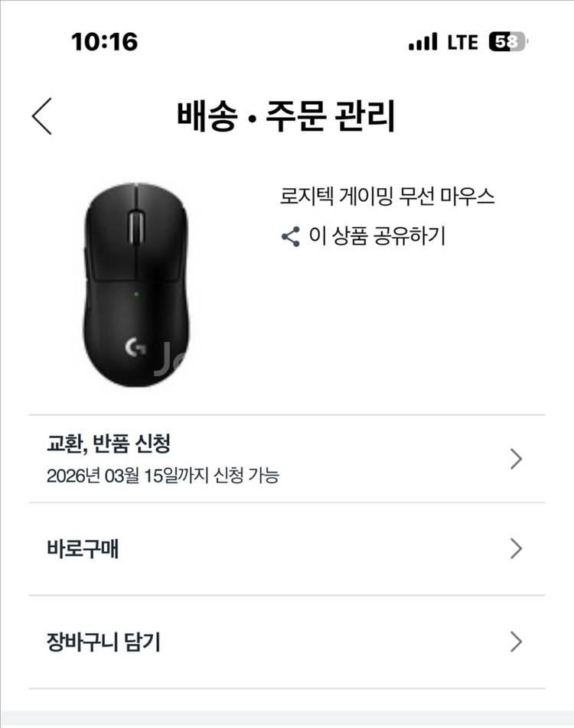Open the 교환, 반품 신청 menu item
This screenshot has height=728, width=574.
pos(108,443)
